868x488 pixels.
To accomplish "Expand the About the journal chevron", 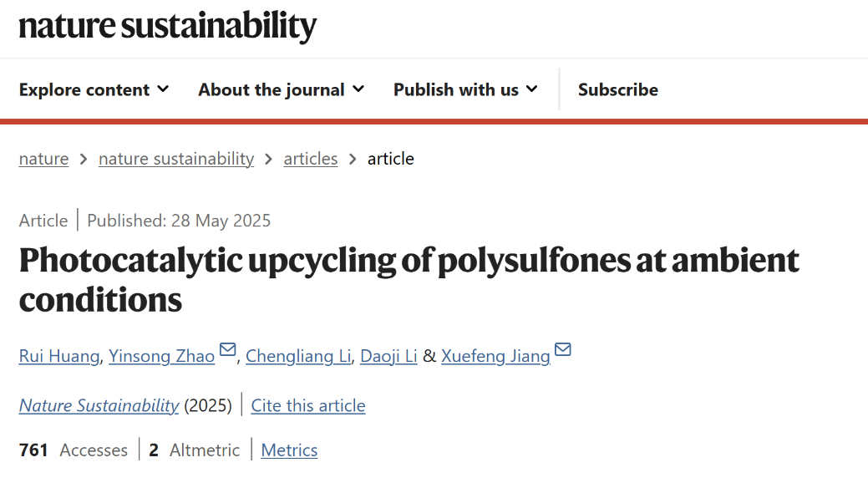I will pos(358,89).
